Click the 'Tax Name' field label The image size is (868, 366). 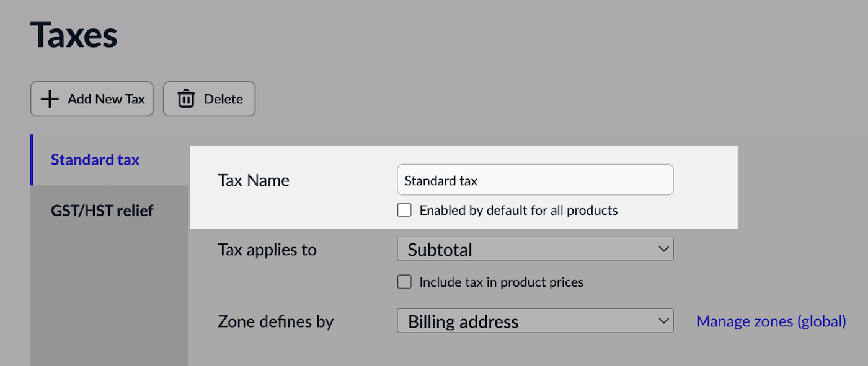[x=254, y=180]
